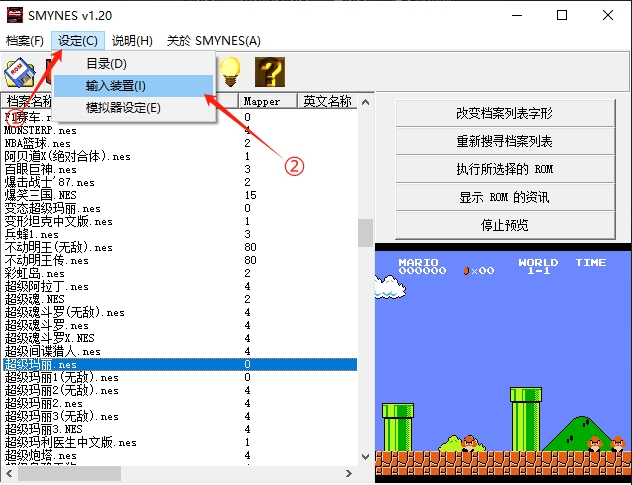Image resolution: width=632 pixels, height=485 pixels.
Task: Sort by the Mapper column header
Action: click(x=268, y=101)
